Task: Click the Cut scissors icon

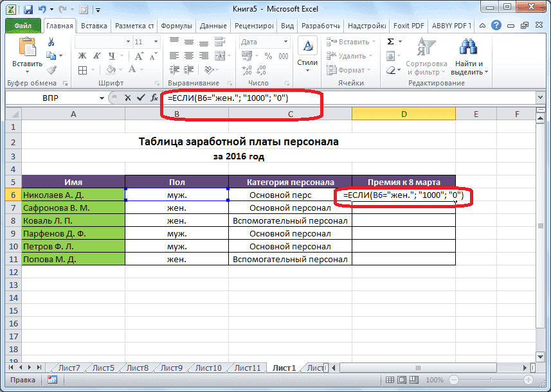Action: click(x=51, y=42)
